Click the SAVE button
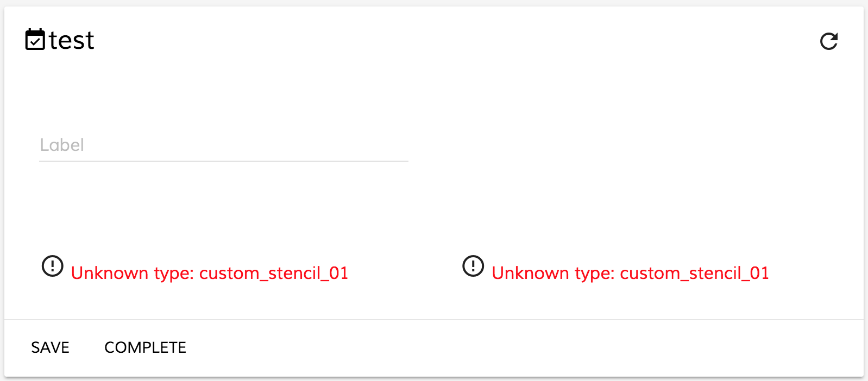Screen dimensions: 868x381 50,347
